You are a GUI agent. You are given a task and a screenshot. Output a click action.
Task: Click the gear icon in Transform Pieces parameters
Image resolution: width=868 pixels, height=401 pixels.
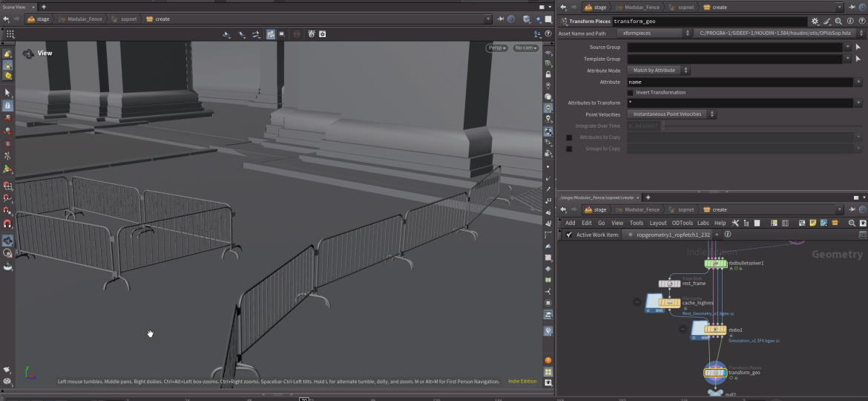(x=815, y=22)
